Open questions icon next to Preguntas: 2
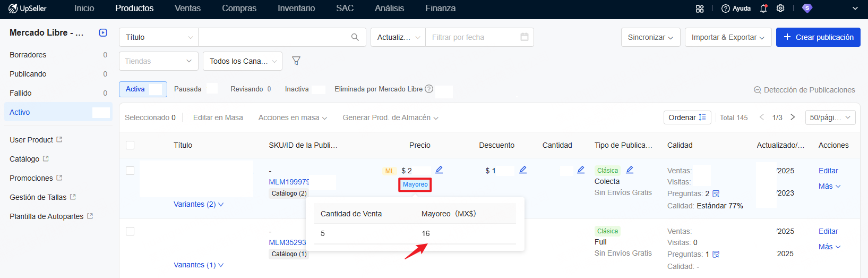The height and width of the screenshot is (278, 868). click(716, 193)
